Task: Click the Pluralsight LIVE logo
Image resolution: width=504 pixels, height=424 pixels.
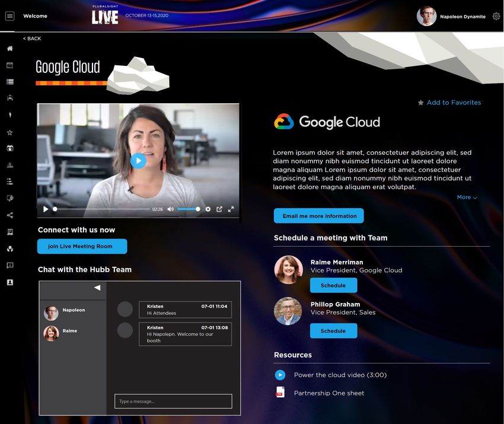Action: click(x=105, y=15)
